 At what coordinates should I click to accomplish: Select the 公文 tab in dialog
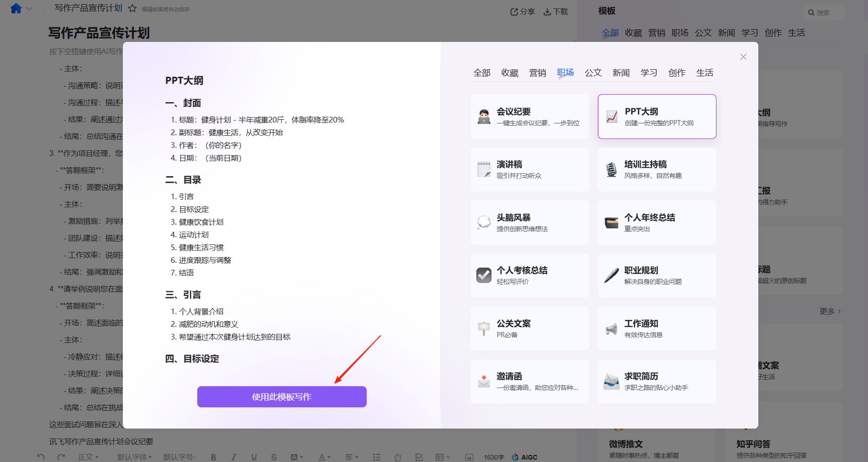(x=593, y=73)
